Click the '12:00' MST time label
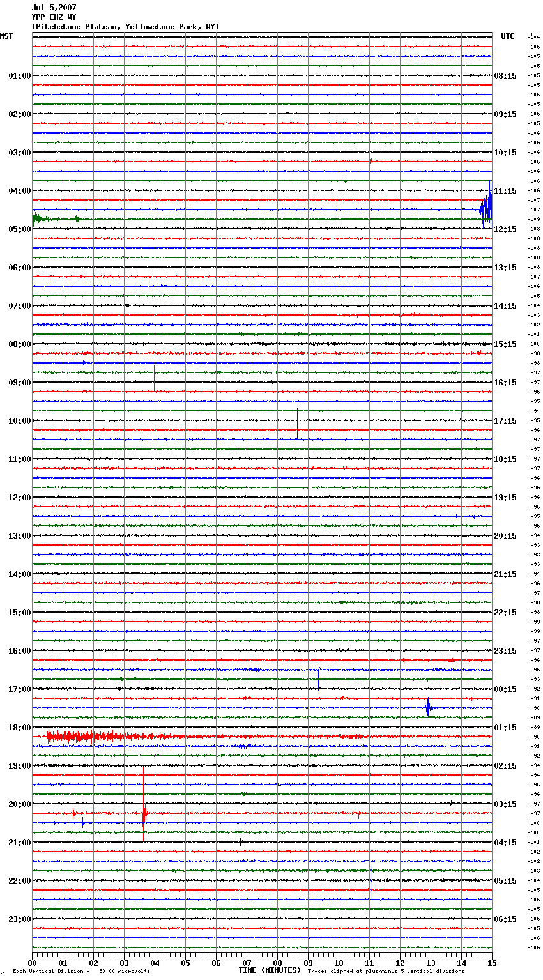The image size is (543, 980). tap(20, 498)
